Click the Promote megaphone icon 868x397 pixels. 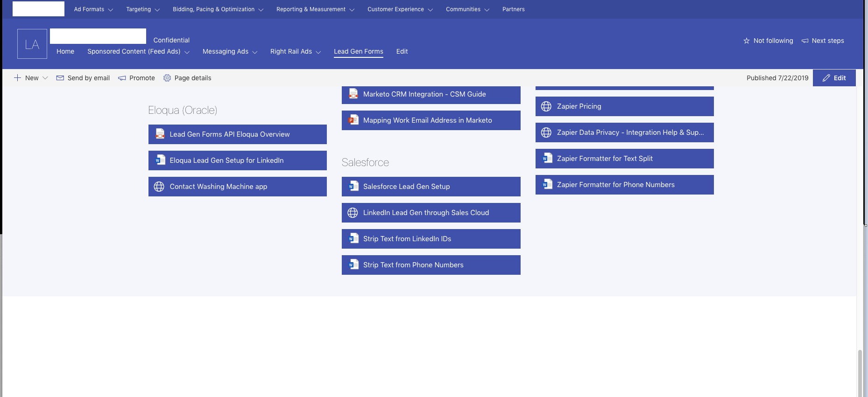point(122,78)
